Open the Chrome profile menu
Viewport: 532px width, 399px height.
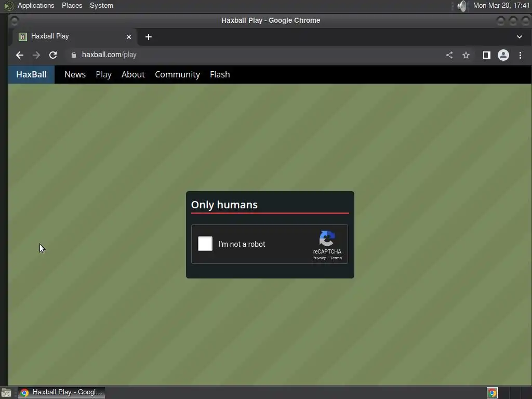point(503,55)
